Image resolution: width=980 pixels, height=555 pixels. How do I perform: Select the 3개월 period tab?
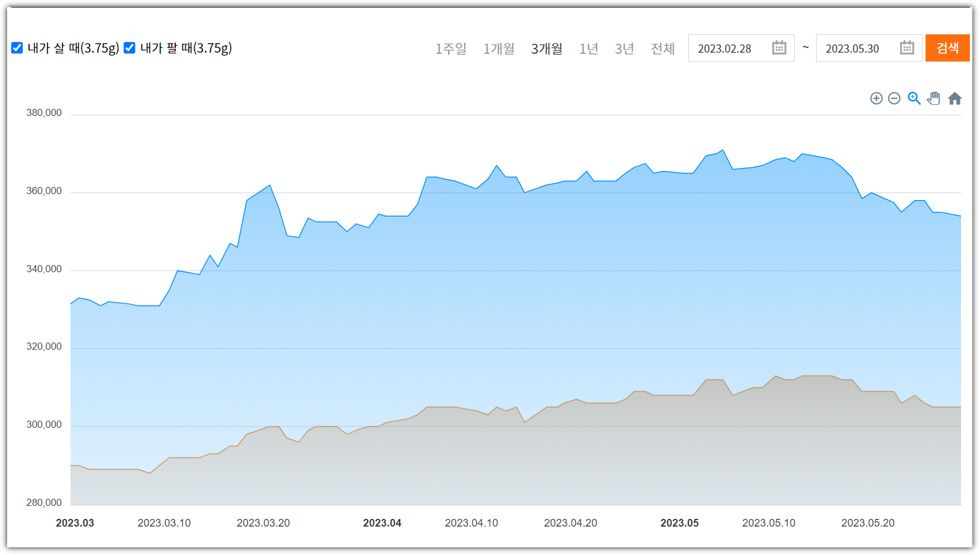point(547,49)
